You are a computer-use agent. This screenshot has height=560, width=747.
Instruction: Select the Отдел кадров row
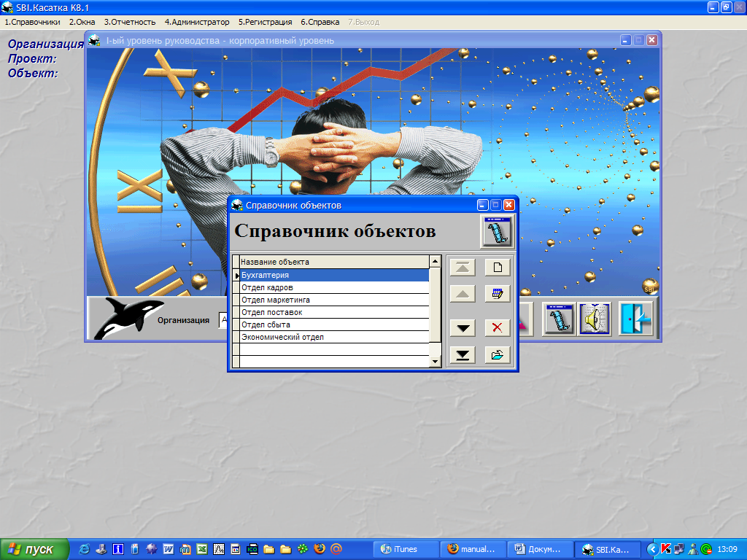click(334, 287)
